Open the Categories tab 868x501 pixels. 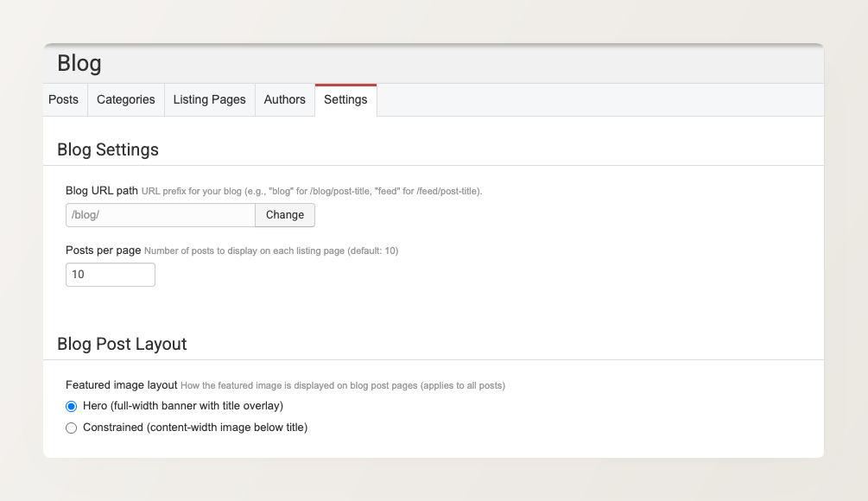coord(125,99)
